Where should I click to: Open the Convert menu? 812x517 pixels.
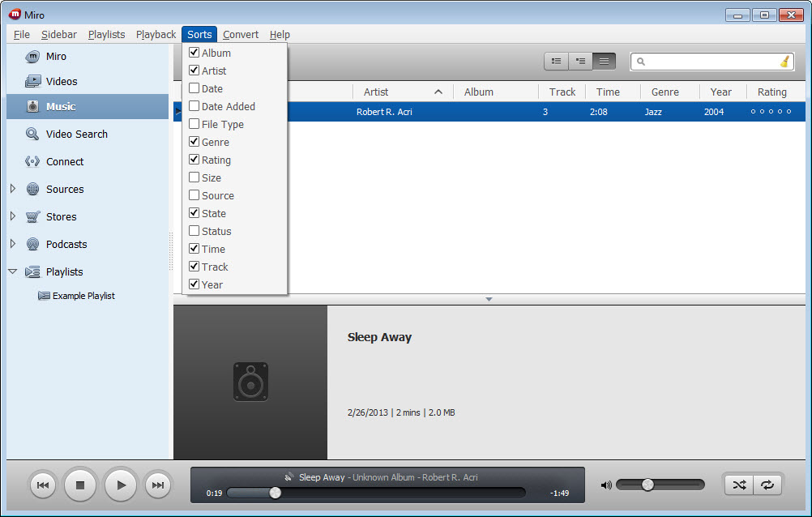(x=241, y=34)
